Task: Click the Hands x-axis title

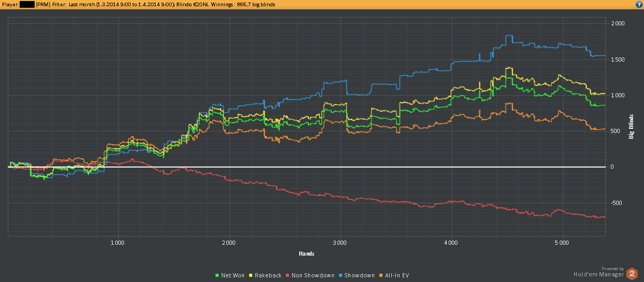Action: (306, 254)
